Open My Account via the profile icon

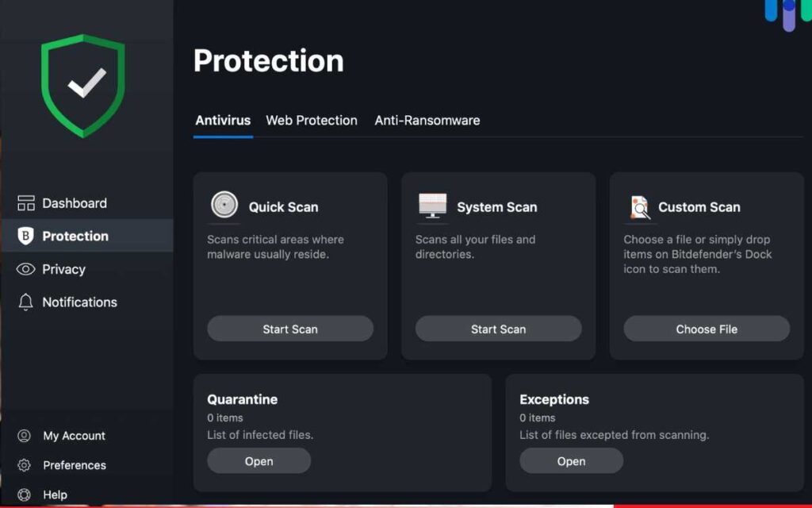(24, 436)
